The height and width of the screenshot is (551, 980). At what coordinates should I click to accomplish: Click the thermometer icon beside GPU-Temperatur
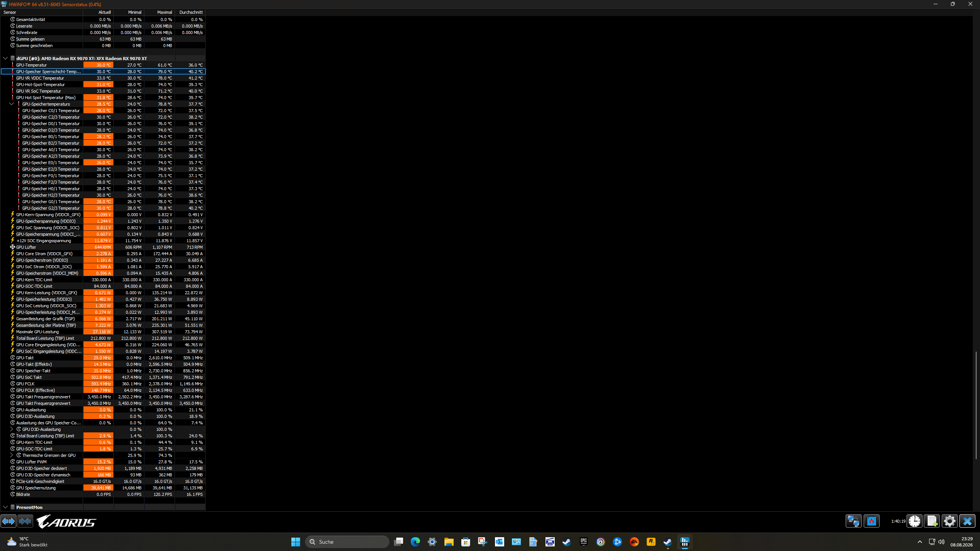[x=13, y=65]
